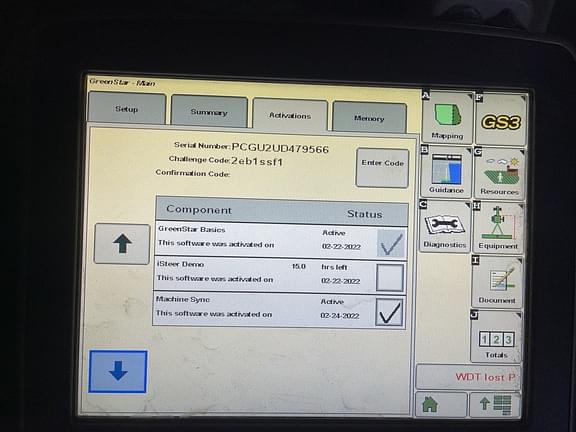Select the GS3 display icon
This screenshot has width=576, height=432.
coord(501,119)
